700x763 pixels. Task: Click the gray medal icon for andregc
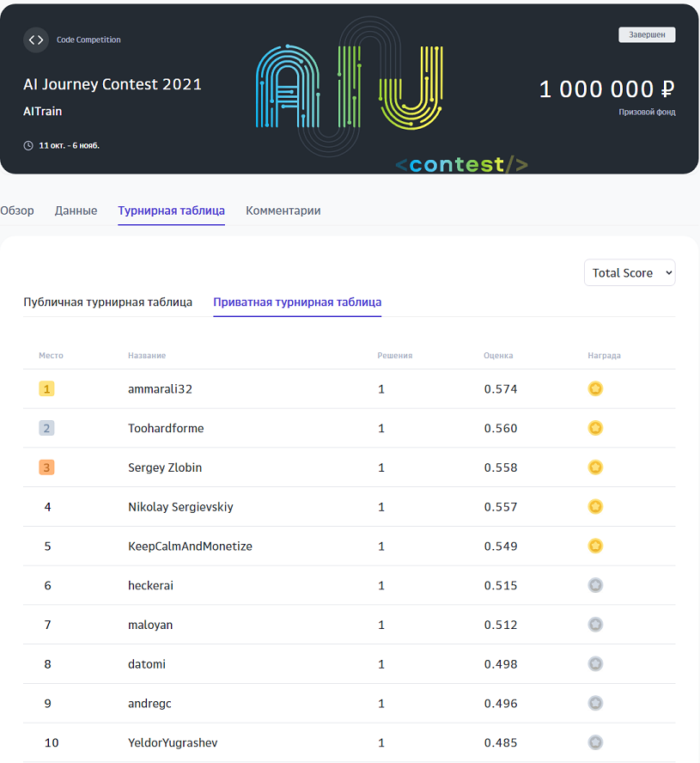point(595,703)
